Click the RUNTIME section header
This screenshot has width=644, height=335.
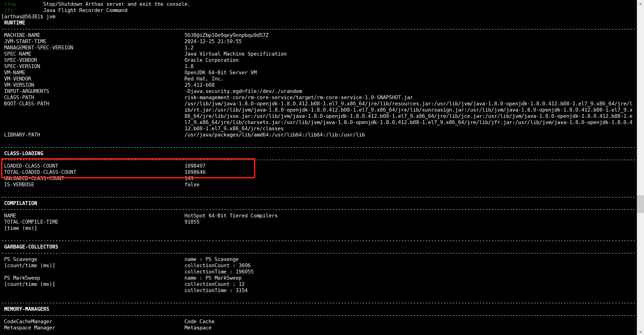click(15, 23)
